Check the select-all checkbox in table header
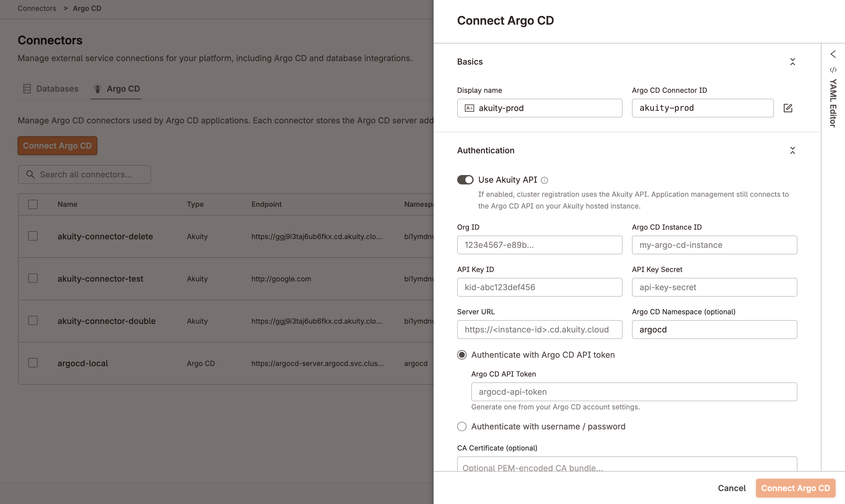Screen dimensions: 845x504 [33, 204]
